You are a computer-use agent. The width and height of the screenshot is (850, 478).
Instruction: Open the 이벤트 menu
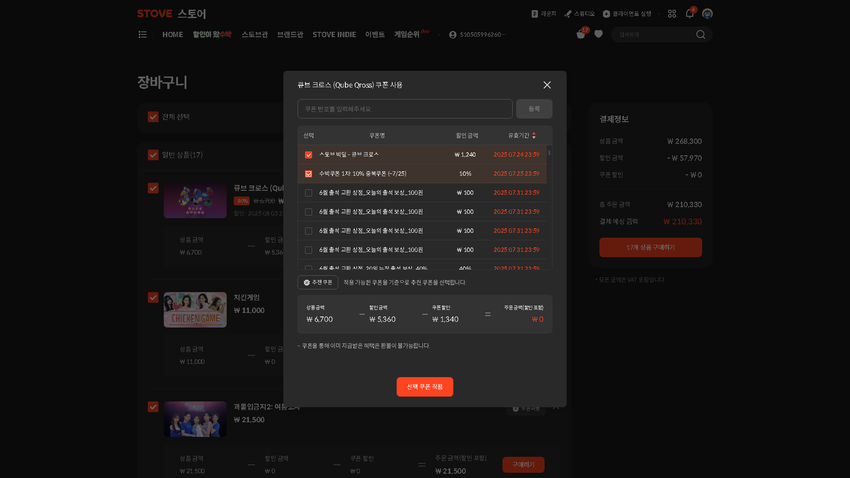pos(375,35)
